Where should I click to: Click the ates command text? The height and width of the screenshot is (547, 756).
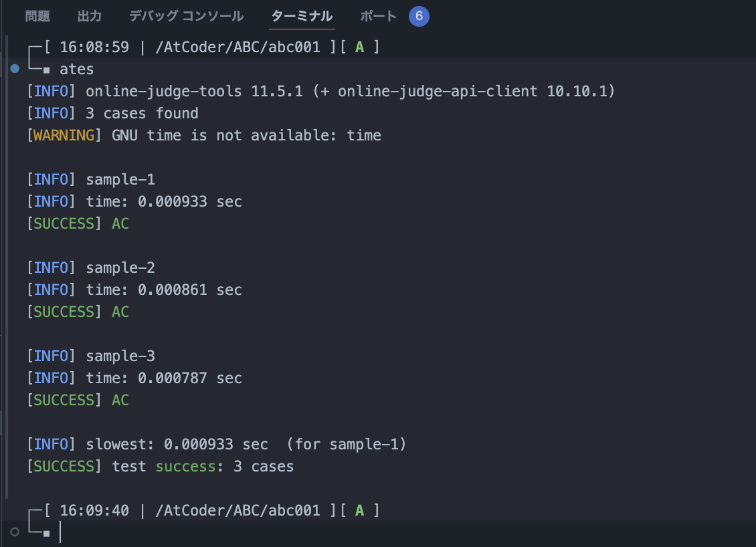click(76, 68)
